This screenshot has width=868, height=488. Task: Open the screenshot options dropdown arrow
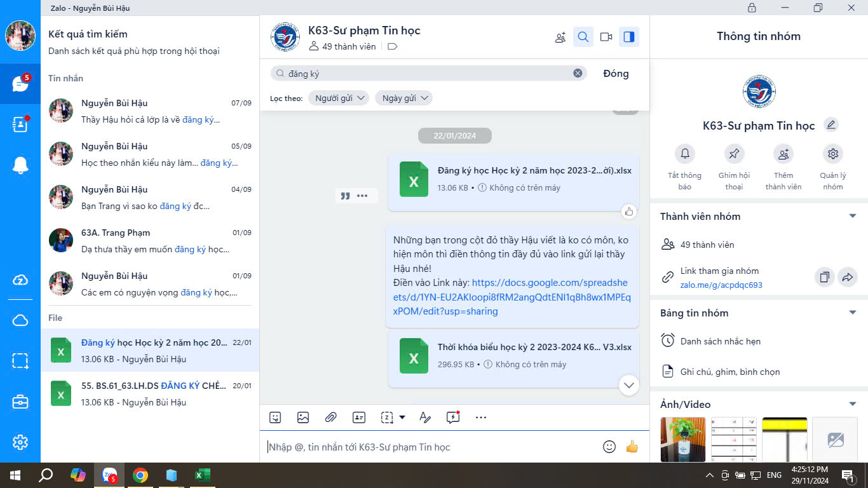tap(402, 417)
